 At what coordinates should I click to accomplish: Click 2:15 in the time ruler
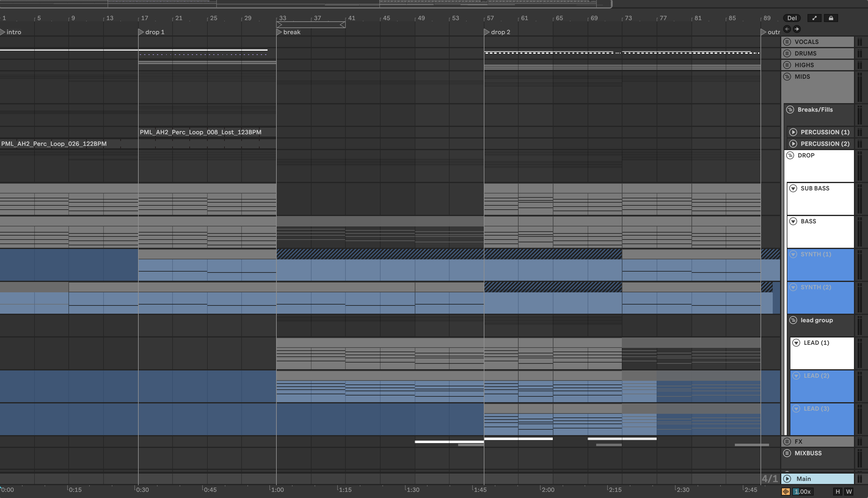[615, 490]
